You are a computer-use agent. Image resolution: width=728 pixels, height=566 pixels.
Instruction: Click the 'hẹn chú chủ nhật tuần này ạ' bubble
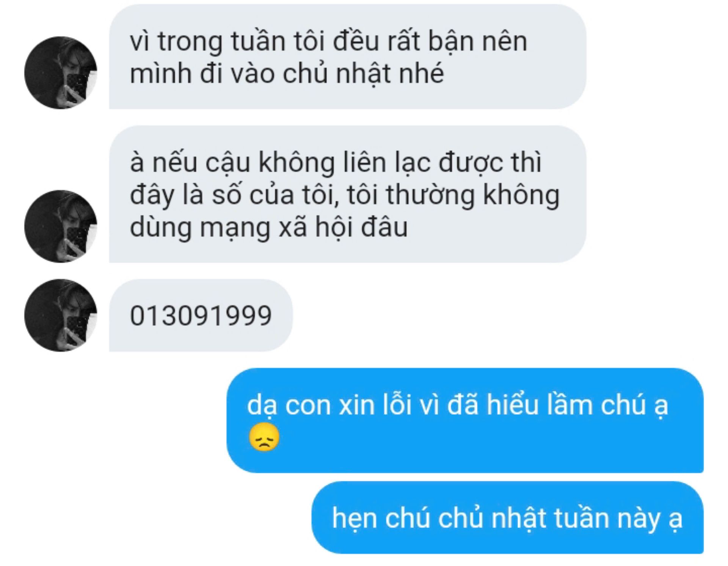pos(507,517)
